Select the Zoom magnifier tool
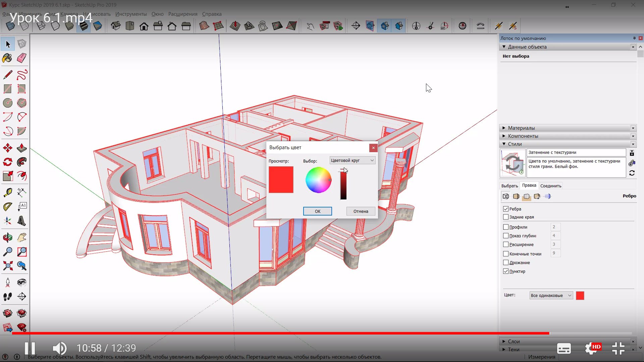The width and height of the screenshot is (644, 362). (8, 252)
